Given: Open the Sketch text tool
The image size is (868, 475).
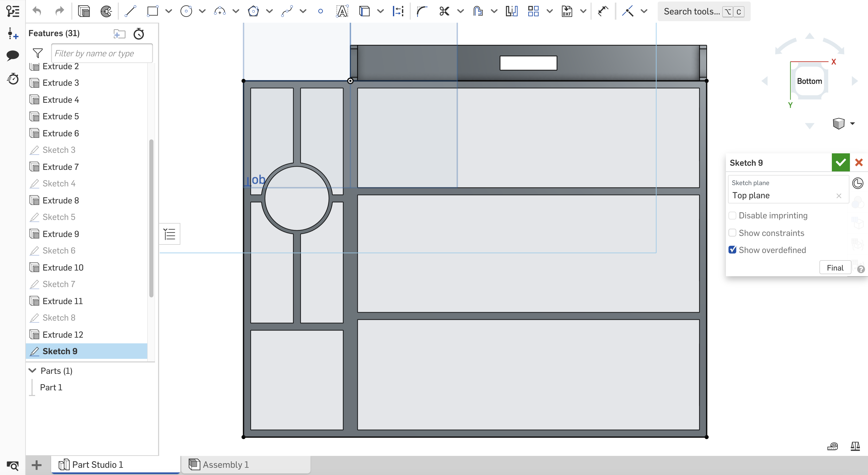Looking at the screenshot, I should coord(342,11).
